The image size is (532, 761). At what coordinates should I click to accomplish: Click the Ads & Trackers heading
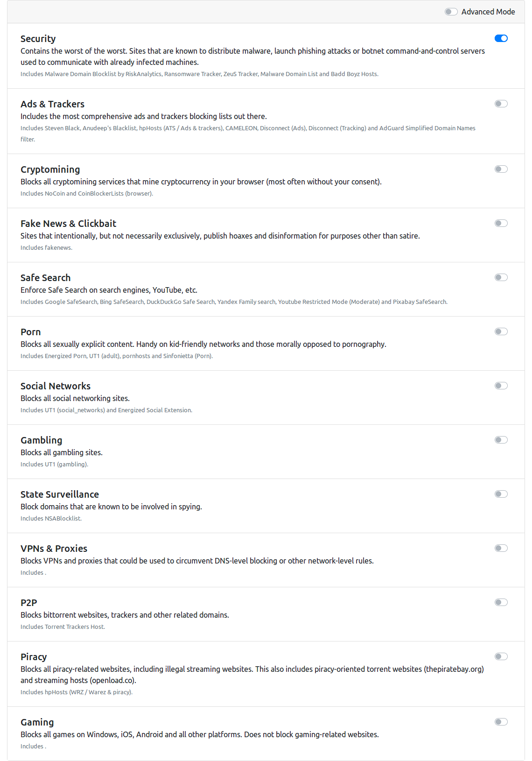pos(52,104)
